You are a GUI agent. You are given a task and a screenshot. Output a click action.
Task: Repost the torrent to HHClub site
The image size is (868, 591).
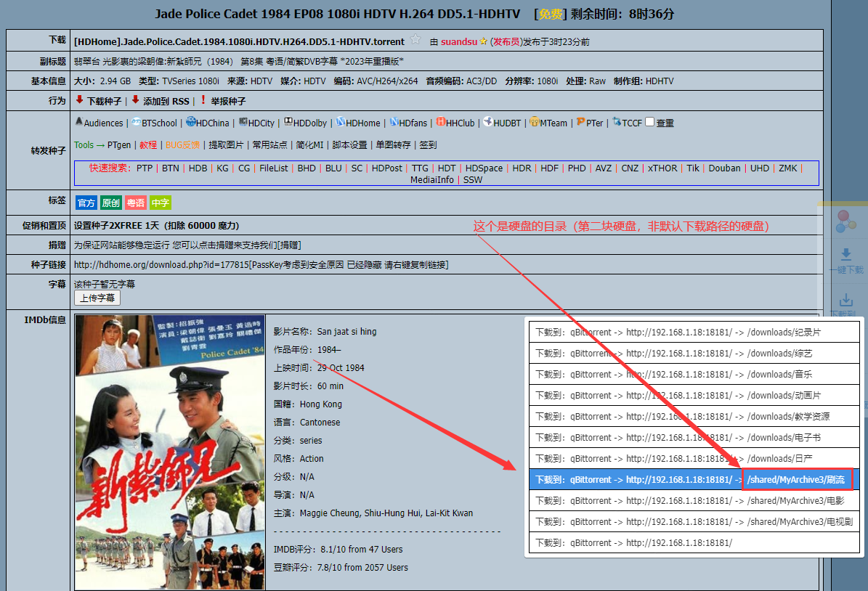[455, 123]
